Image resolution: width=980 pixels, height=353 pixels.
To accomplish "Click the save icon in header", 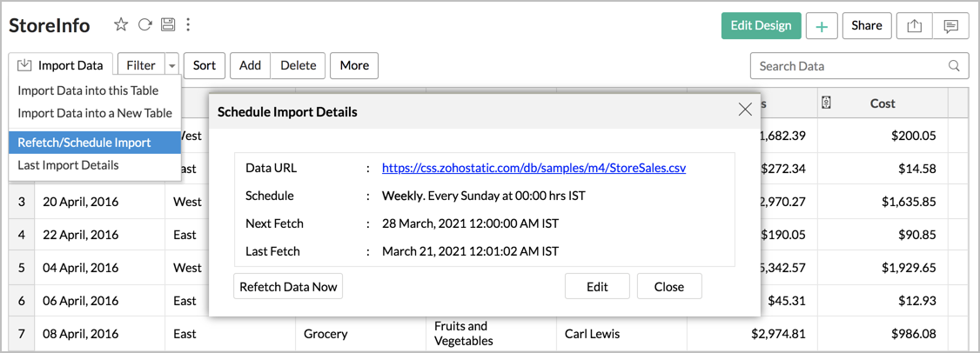I will click(169, 25).
